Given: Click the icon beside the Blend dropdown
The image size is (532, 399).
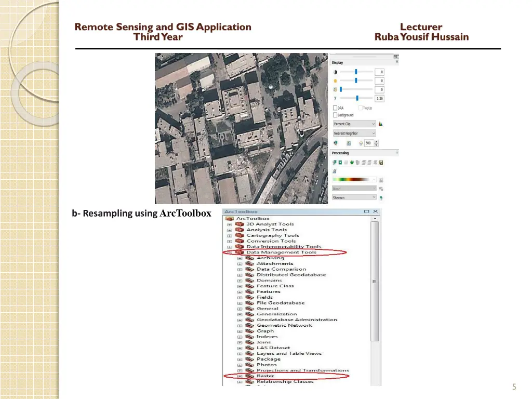Looking at the screenshot, I should click(381, 189).
